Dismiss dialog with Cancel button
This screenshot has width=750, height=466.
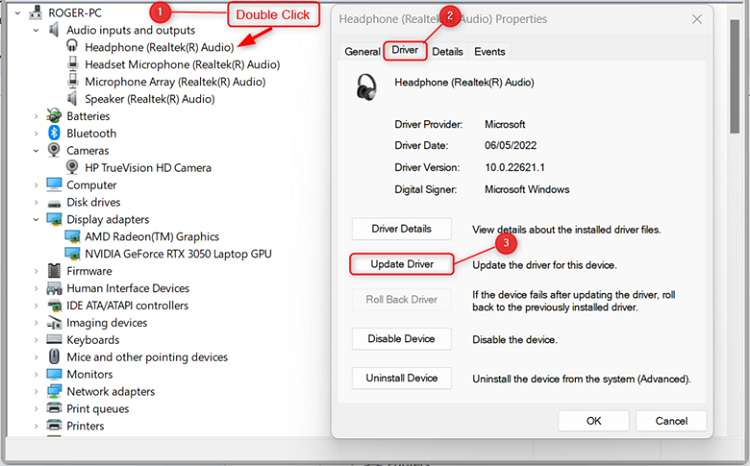[671, 421]
